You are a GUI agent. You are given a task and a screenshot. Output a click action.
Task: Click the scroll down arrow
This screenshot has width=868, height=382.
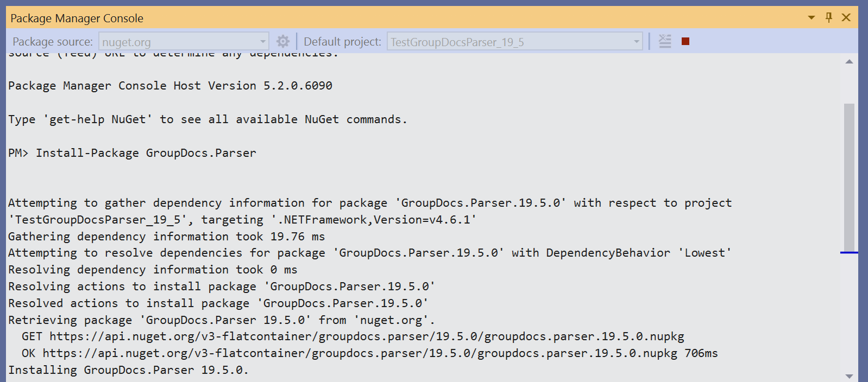click(x=849, y=376)
